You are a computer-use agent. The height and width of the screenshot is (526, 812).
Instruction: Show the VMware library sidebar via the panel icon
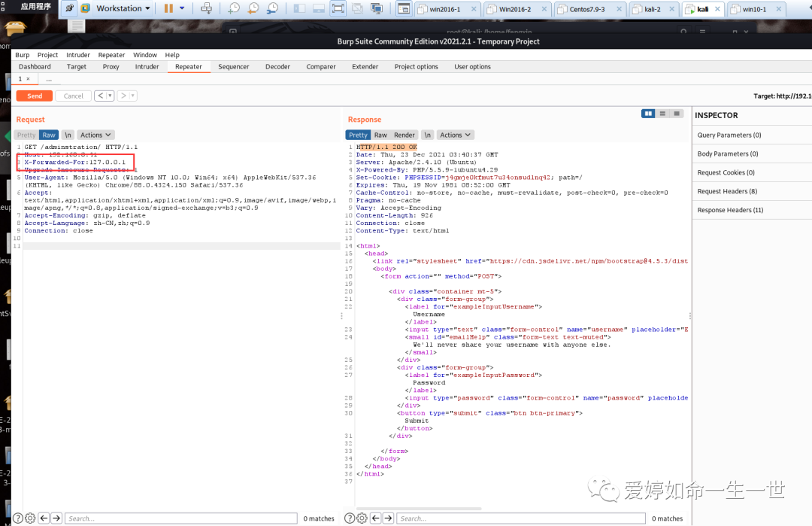coord(299,8)
